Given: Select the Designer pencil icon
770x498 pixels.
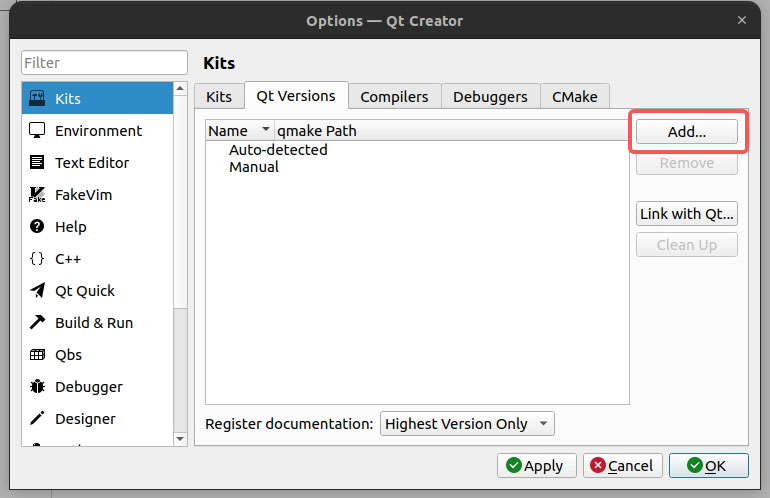Looking at the screenshot, I should pyautogui.click(x=37, y=418).
